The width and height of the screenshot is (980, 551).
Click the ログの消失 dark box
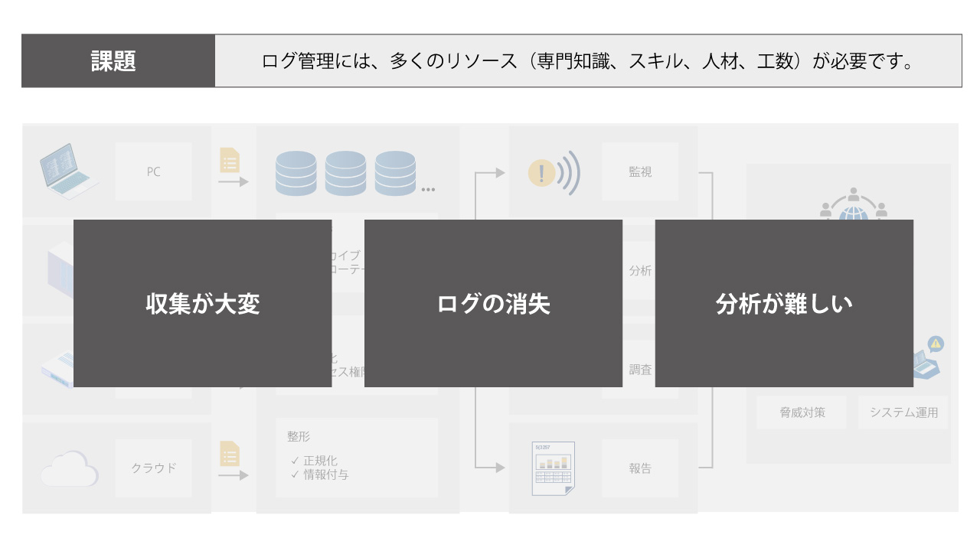tap(493, 304)
